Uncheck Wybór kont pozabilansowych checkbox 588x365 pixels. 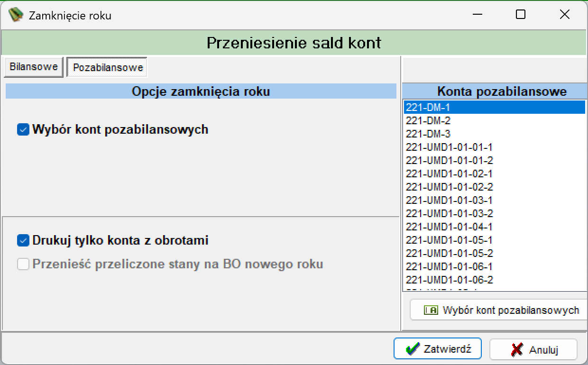[x=23, y=129]
